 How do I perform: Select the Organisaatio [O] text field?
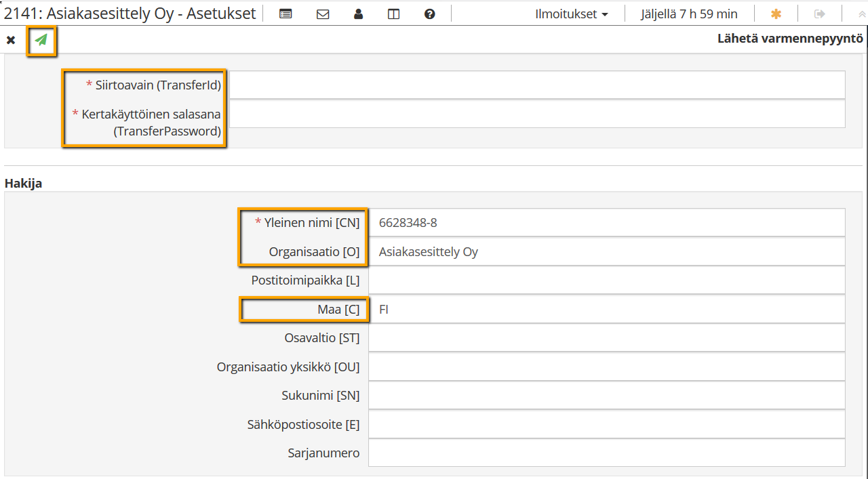click(606, 251)
